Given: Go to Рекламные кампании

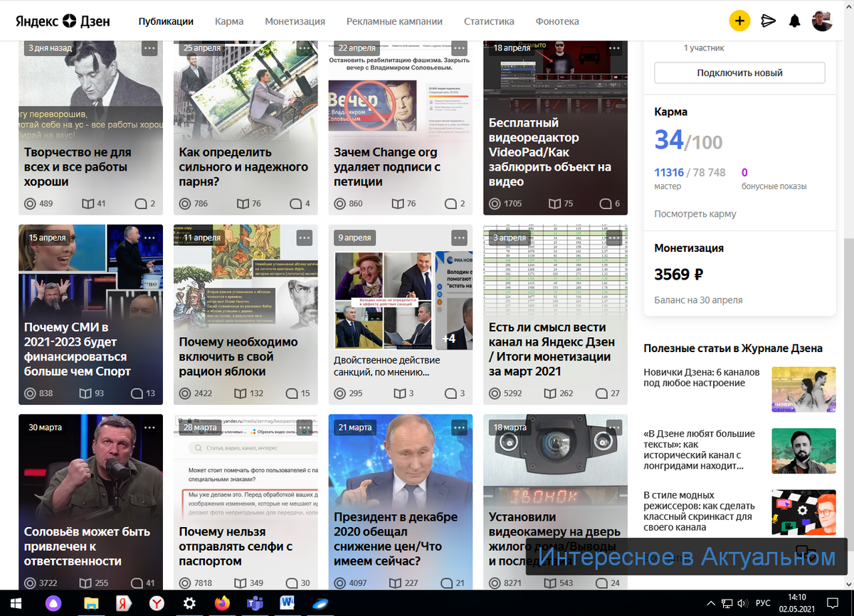Looking at the screenshot, I should (394, 21).
